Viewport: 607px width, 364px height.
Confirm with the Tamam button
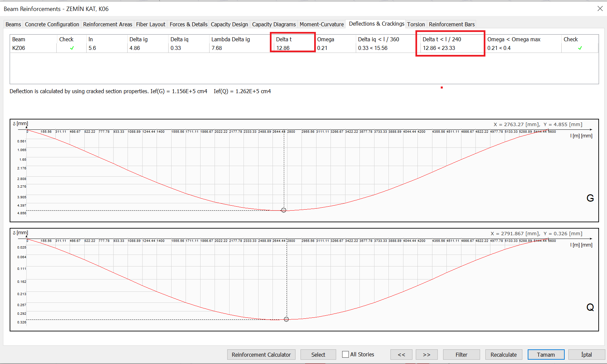(x=546, y=354)
